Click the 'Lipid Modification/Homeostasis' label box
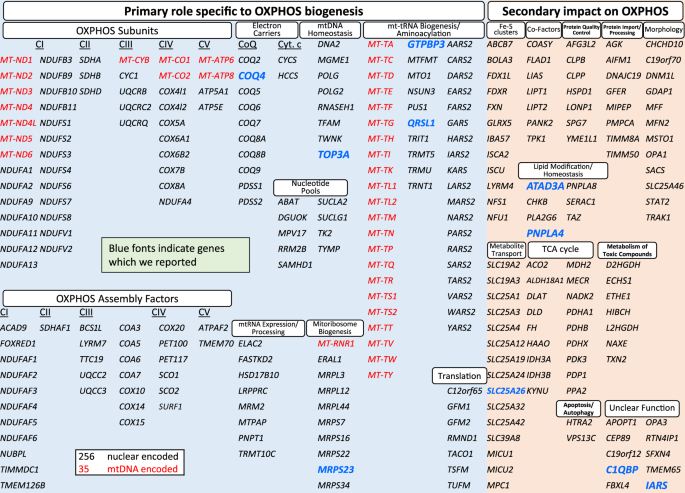 click(x=563, y=170)
